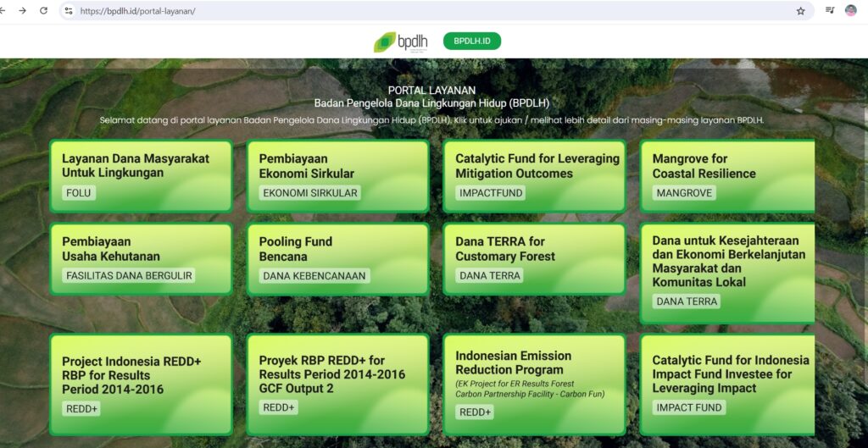Screen dimensions: 868x448
Task: Select the IMPACTFUND tag on Catalytic Fund card
Action: point(492,193)
